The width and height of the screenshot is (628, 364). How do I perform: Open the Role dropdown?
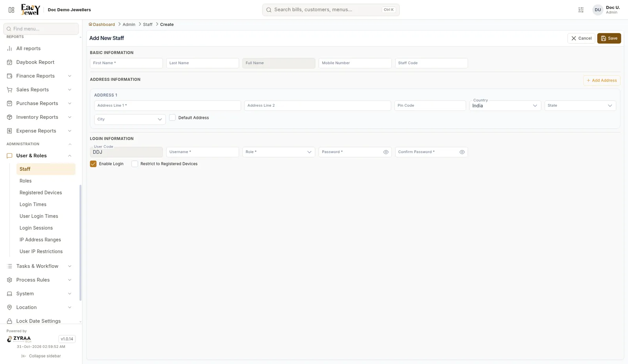(x=279, y=152)
